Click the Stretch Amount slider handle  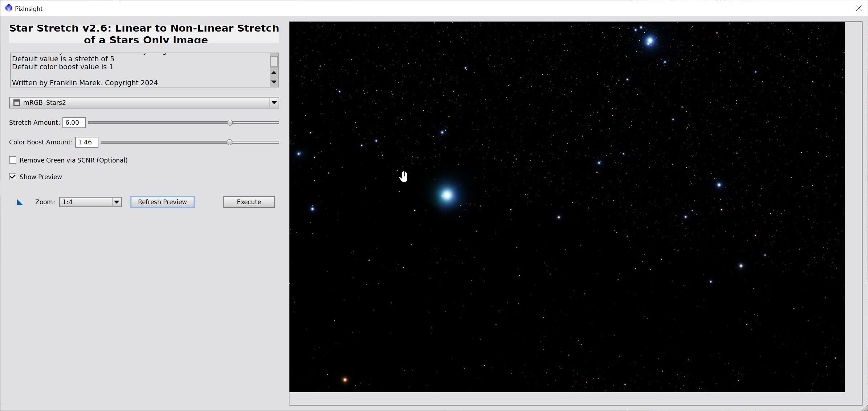pos(230,123)
